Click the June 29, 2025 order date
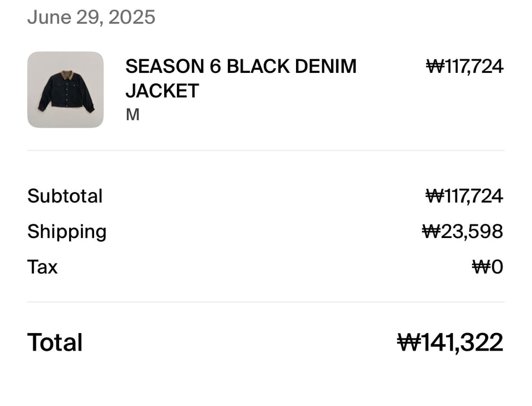 coord(91,17)
